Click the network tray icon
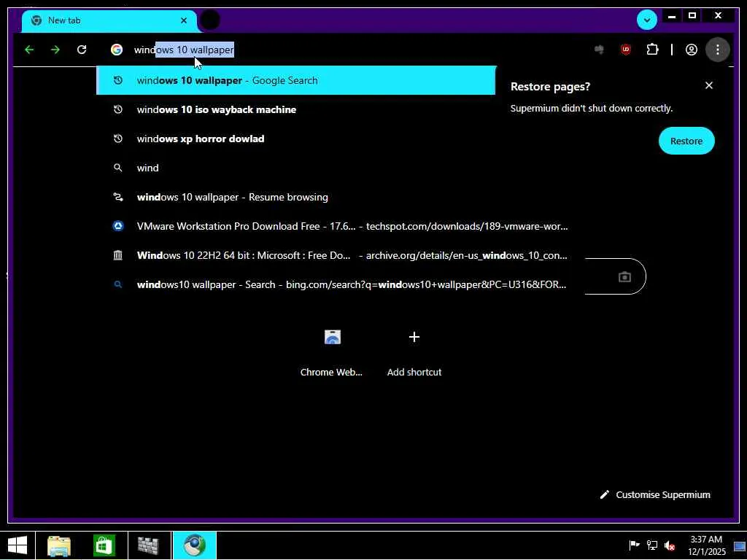 (x=651, y=545)
